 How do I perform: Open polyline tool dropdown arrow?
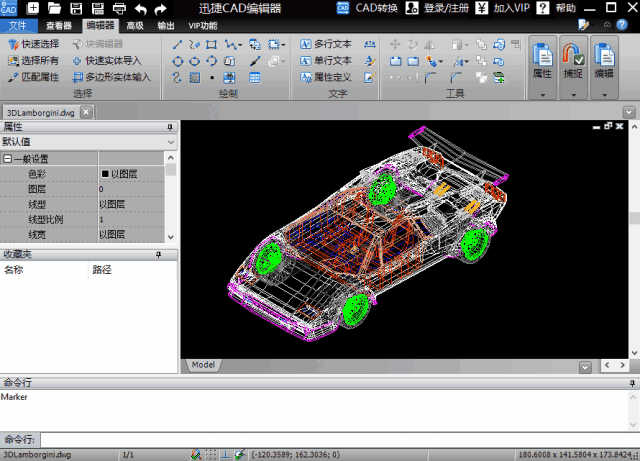click(x=240, y=45)
